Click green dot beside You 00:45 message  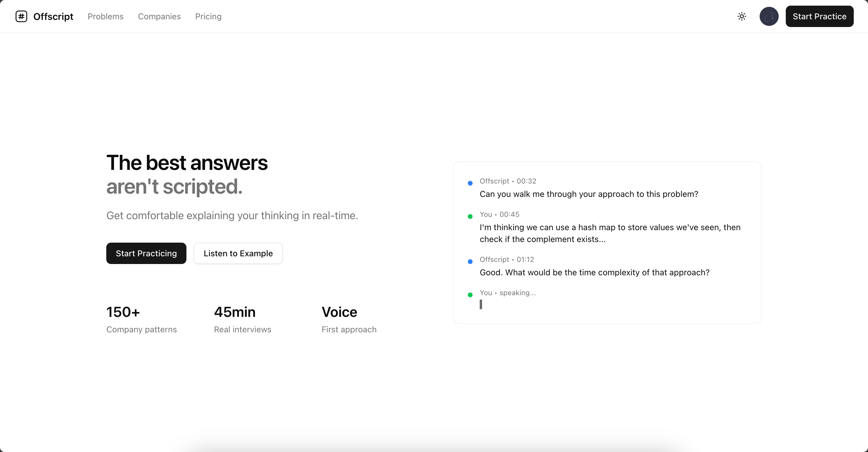[470, 216]
